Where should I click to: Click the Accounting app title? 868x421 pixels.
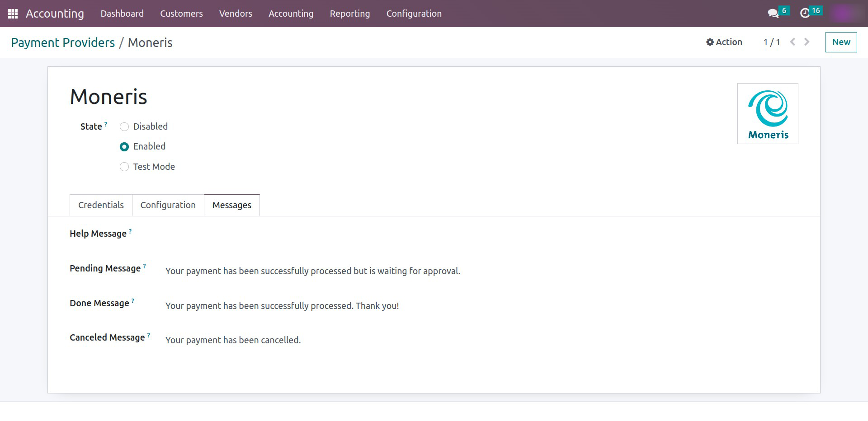pyautogui.click(x=55, y=14)
